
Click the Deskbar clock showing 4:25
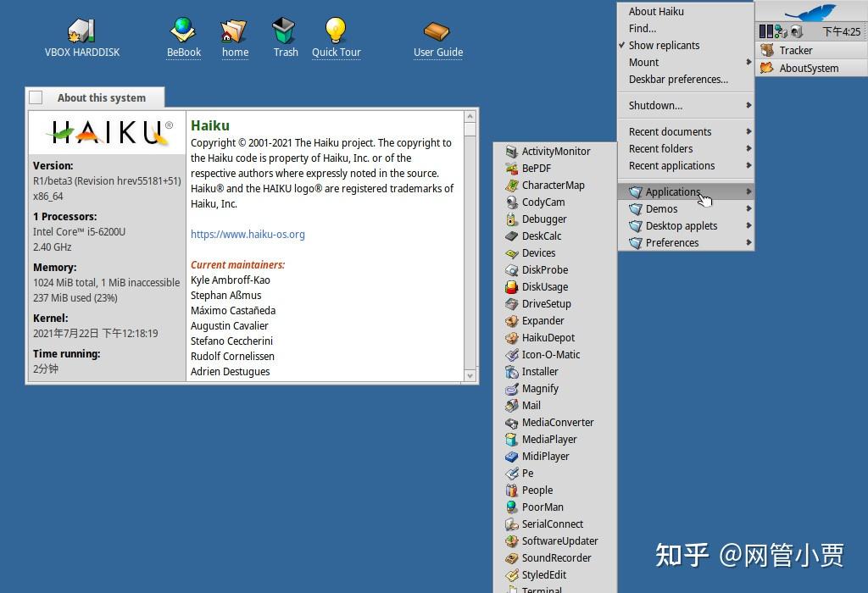tap(841, 32)
